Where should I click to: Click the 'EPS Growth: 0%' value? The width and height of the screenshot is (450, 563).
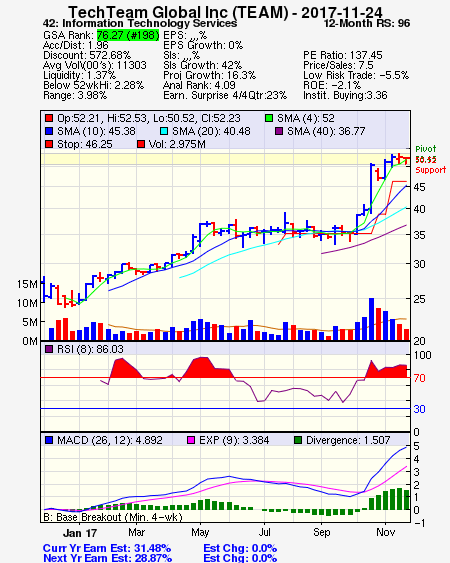click(203, 45)
